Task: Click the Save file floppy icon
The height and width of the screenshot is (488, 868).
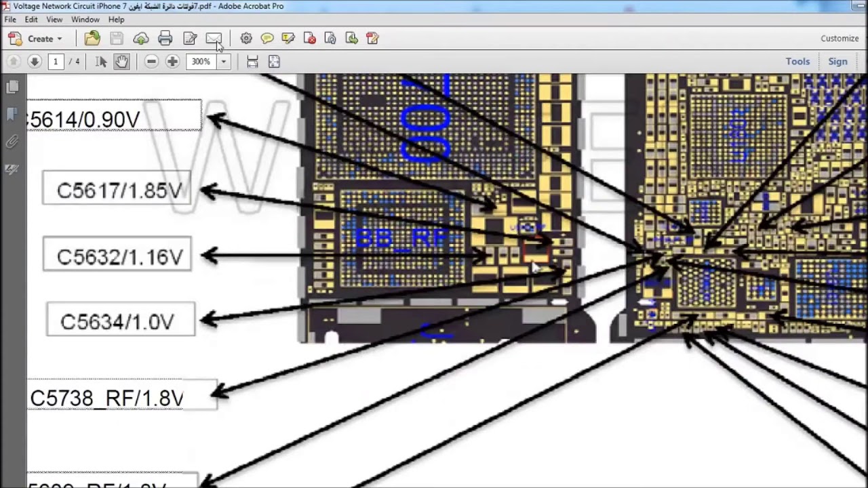Action: click(x=117, y=39)
